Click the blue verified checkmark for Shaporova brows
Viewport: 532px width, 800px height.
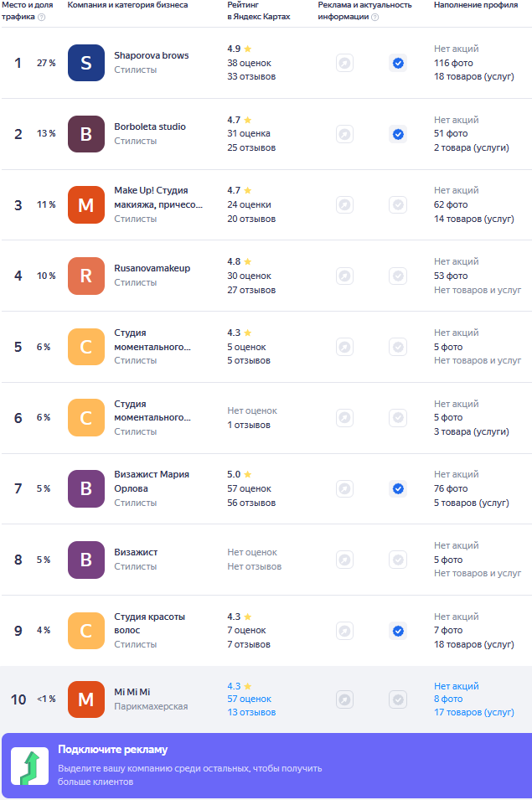point(398,63)
